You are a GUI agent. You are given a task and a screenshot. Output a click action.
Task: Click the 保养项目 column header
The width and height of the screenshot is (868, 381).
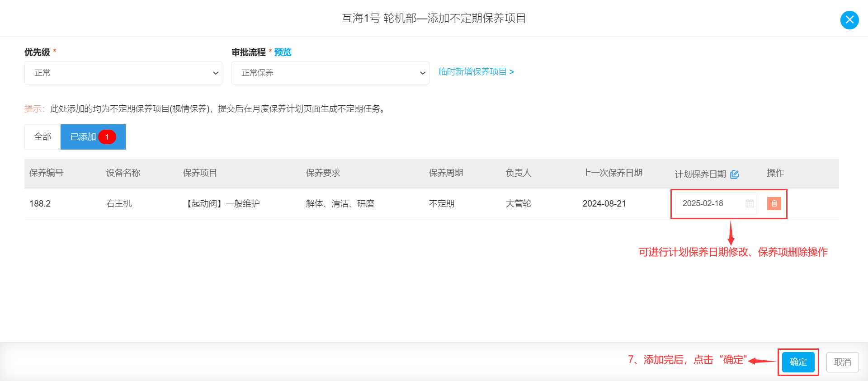(200, 173)
